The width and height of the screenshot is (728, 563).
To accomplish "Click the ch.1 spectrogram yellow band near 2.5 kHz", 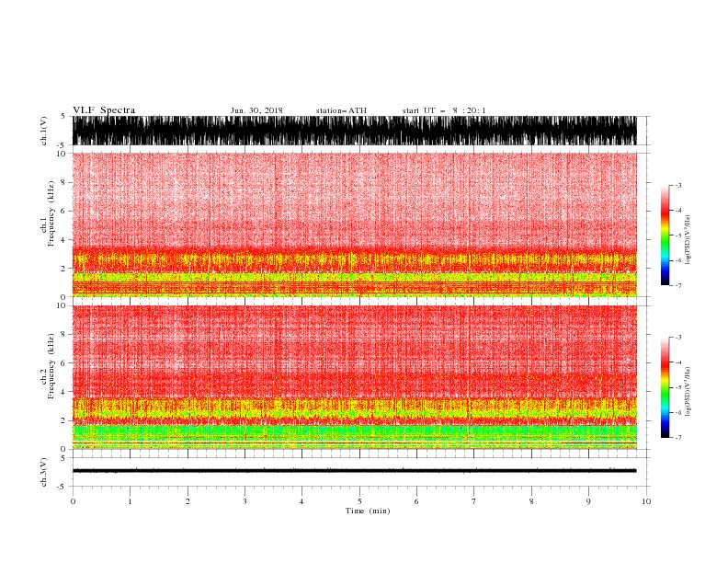I will click(354, 259).
